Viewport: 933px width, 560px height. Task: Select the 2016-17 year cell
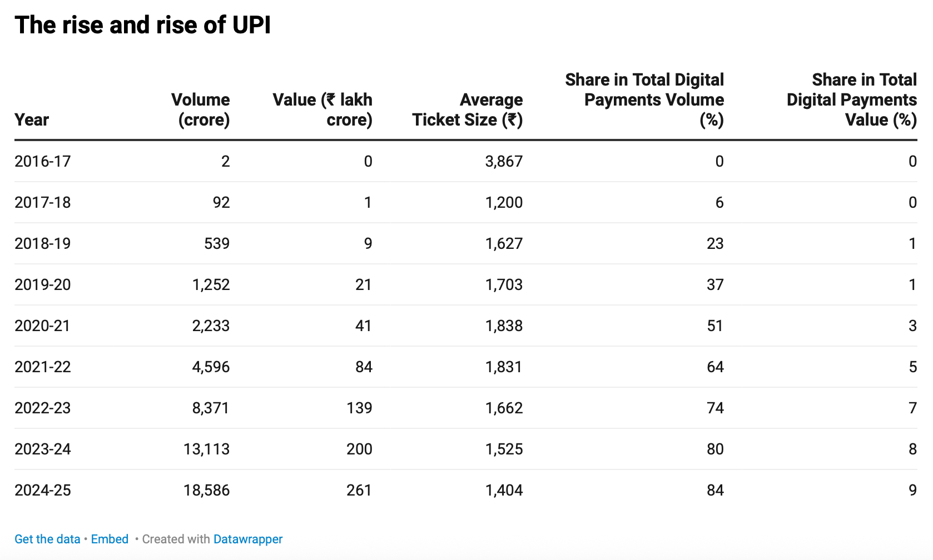coord(43,161)
